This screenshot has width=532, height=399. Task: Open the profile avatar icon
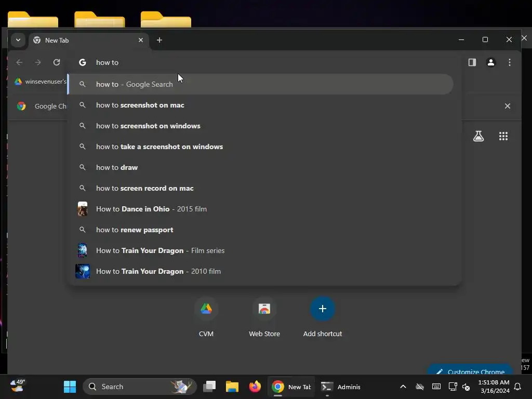point(490,62)
